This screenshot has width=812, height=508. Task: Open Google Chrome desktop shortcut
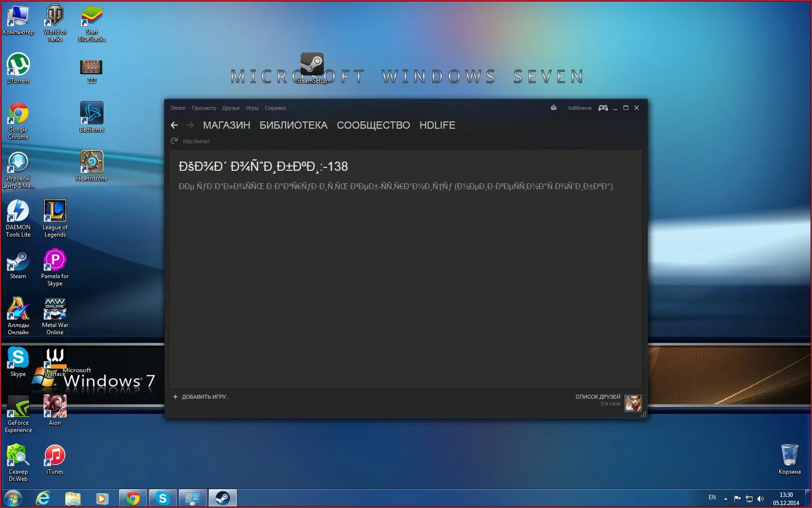[x=18, y=121]
